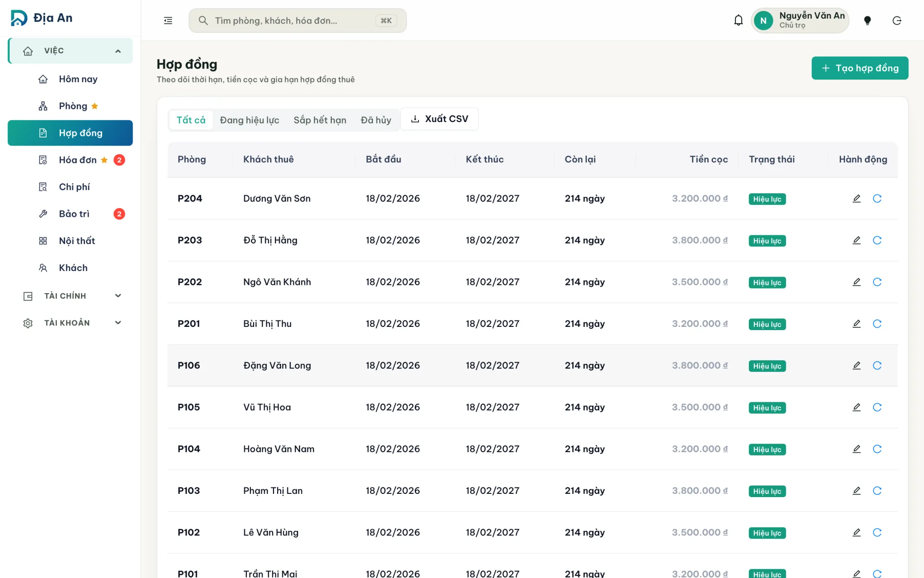The image size is (924, 578).
Task: Navigate to Chi phí page
Action: click(70, 187)
